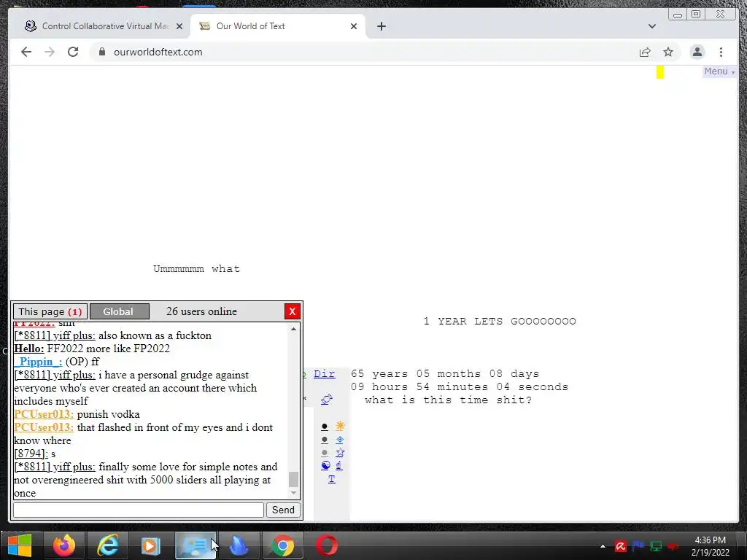Click the Send button in chat

283,510
